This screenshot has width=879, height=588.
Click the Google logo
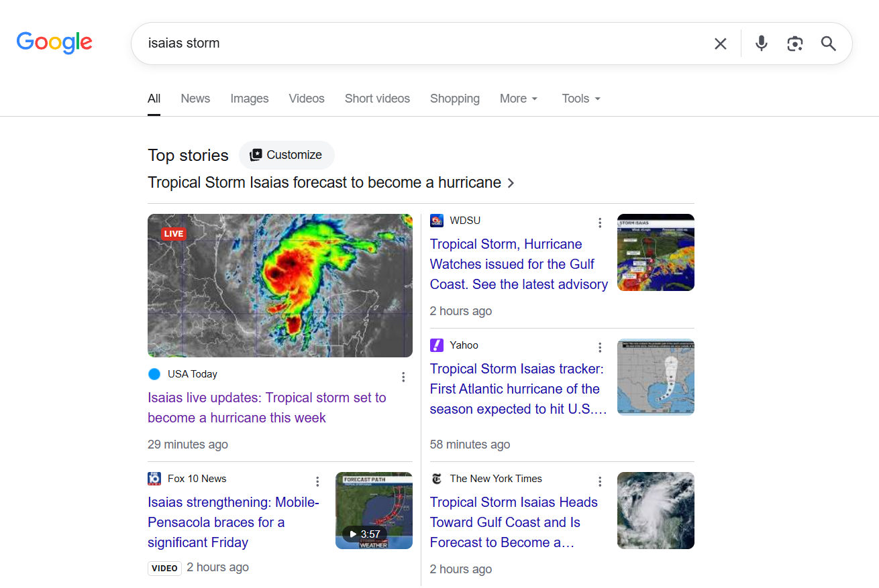(54, 42)
